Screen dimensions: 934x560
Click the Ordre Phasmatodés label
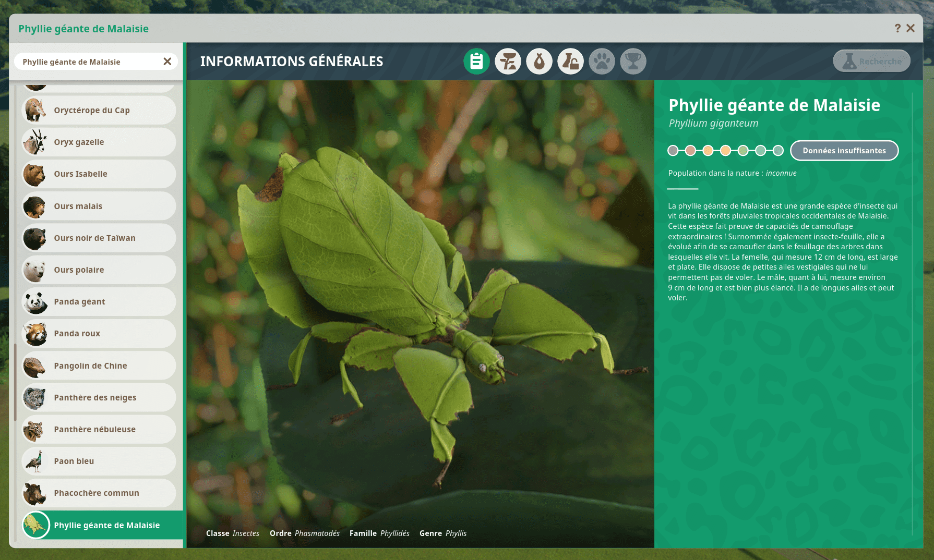pos(305,533)
